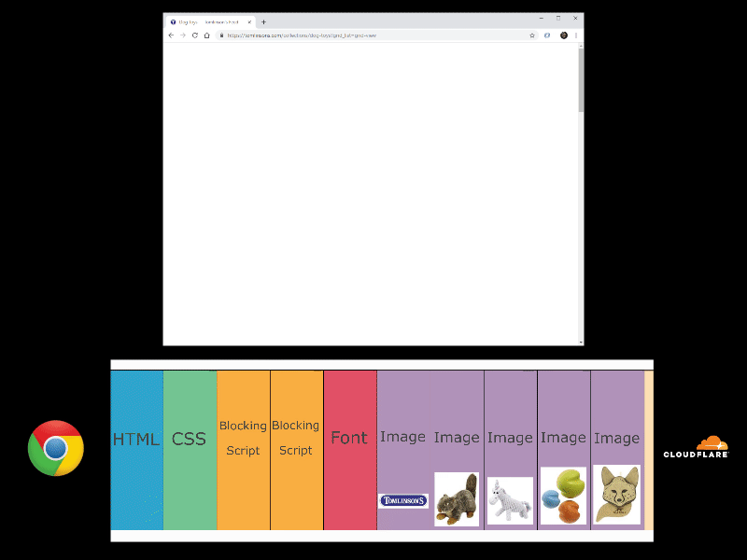Click the URL address bar
Image resolution: width=747 pixels, height=560 pixels.
tap(376, 35)
